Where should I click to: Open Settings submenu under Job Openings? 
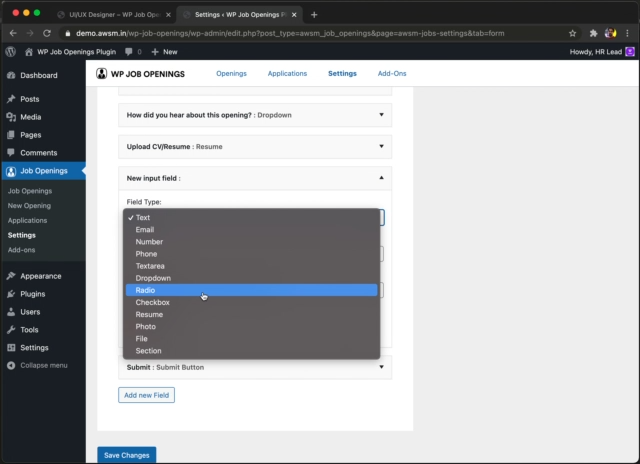click(22, 235)
